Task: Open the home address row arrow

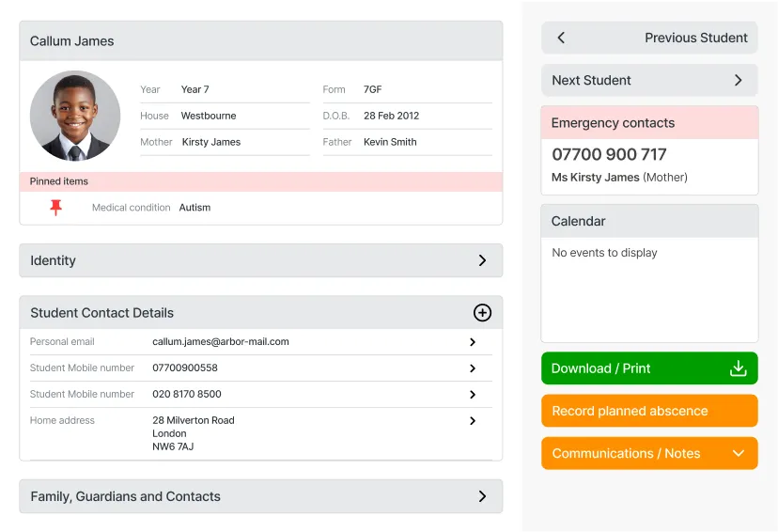Action: tap(473, 421)
